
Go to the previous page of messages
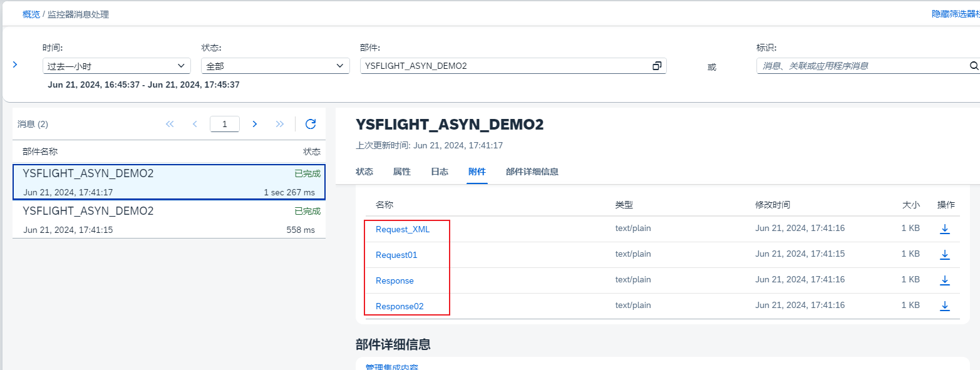pos(194,123)
